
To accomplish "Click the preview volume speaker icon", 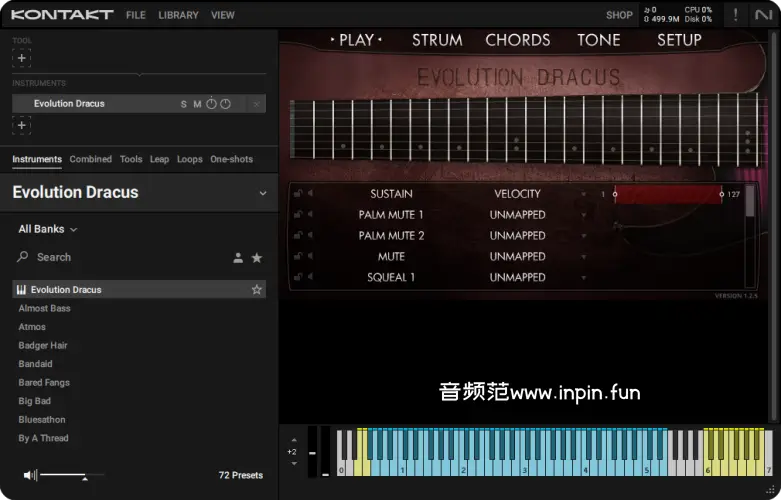I will click(x=30, y=475).
